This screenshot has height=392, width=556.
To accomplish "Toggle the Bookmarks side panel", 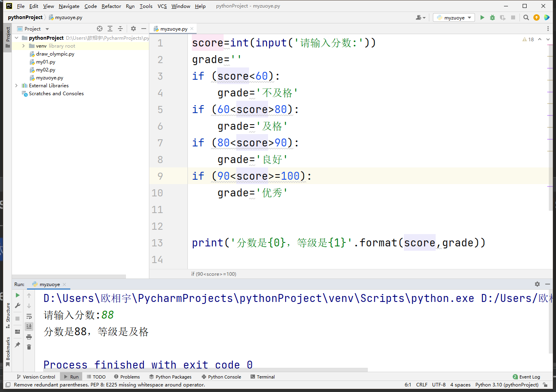I will [8, 352].
